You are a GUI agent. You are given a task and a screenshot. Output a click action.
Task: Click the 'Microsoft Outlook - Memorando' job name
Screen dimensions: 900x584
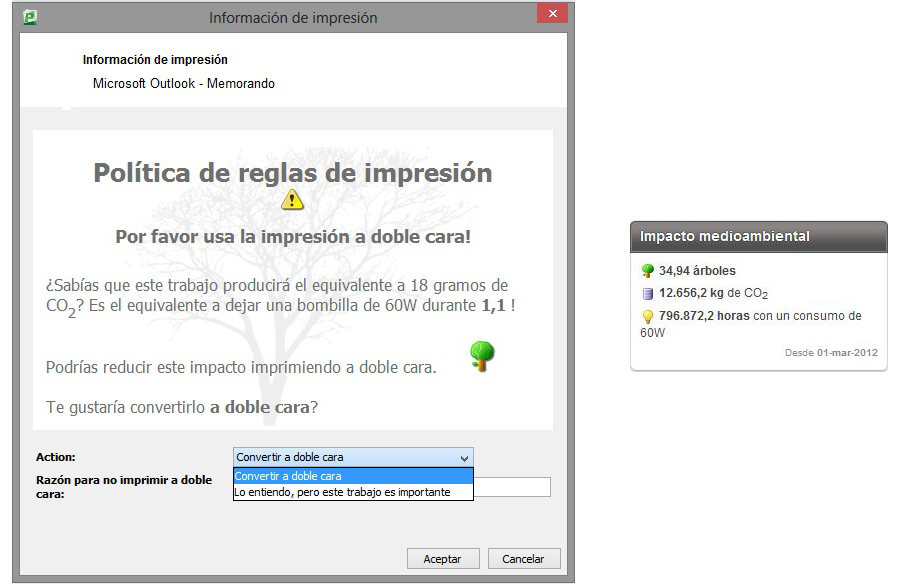click(x=184, y=84)
